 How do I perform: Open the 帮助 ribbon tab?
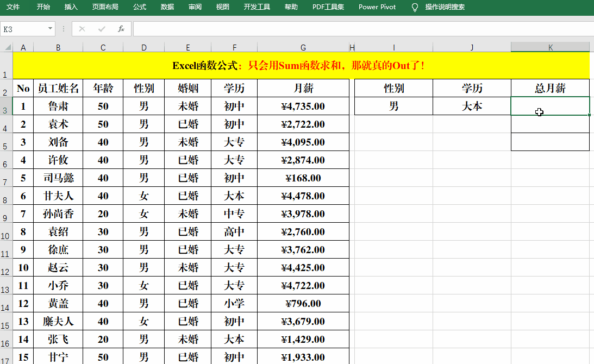coord(291,7)
